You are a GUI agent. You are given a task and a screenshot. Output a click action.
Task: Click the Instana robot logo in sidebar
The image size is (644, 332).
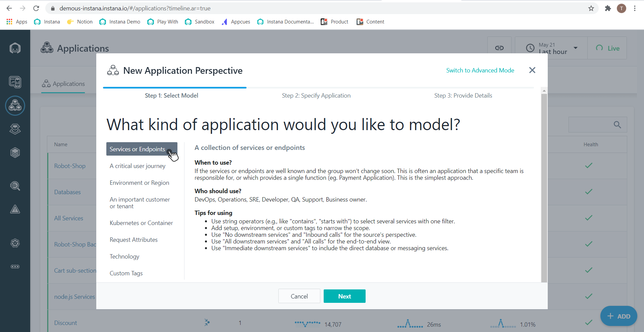click(x=15, y=48)
